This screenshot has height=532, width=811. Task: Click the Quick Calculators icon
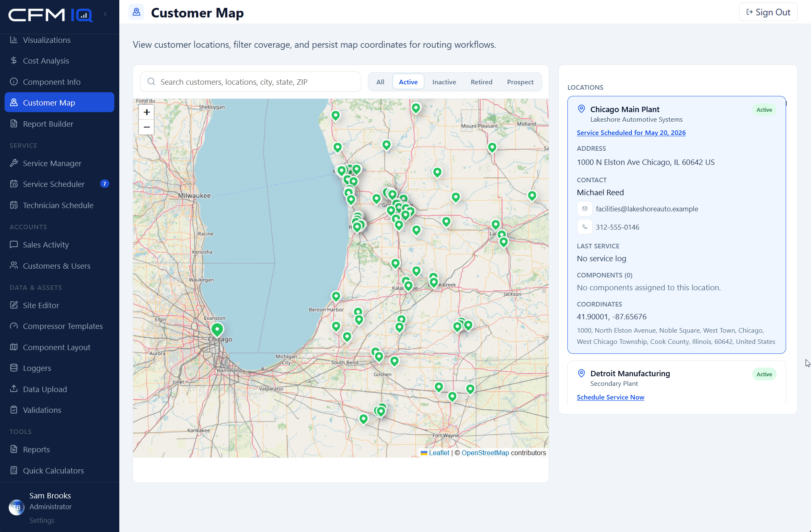pyautogui.click(x=14, y=471)
